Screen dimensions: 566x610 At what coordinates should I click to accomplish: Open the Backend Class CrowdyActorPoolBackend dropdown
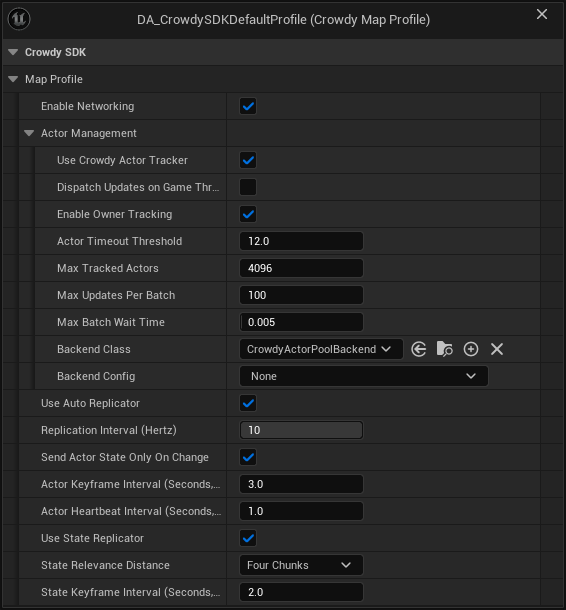[321, 349]
